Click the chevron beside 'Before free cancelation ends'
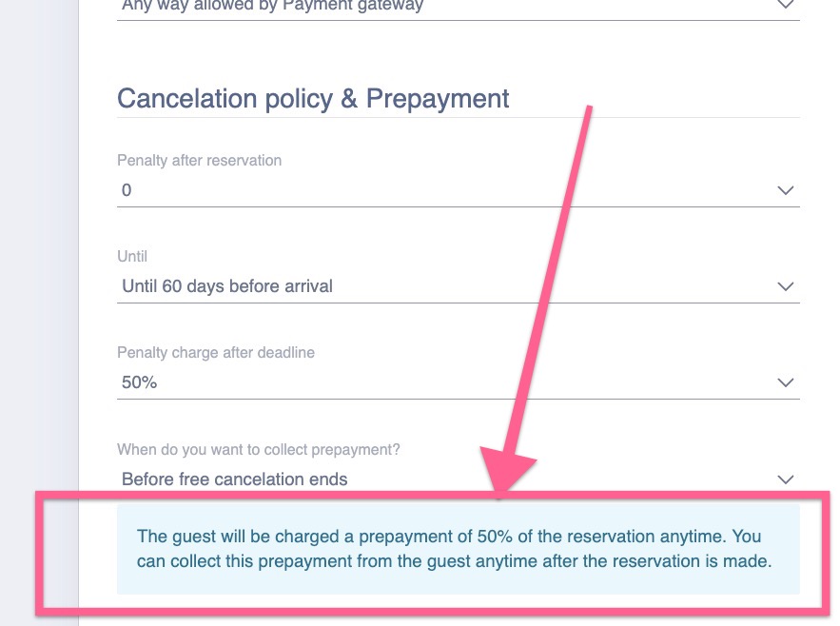The width and height of the screenshot is (840, 626). tap(785, 479)
